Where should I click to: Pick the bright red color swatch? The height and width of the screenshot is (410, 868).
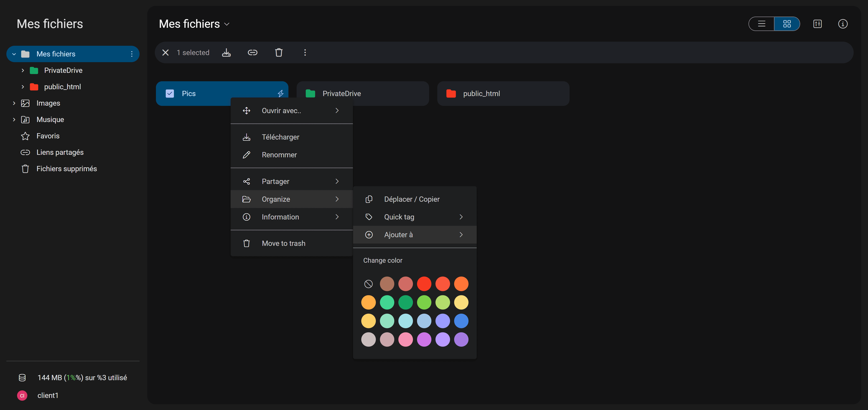click(x=424, y=284)
